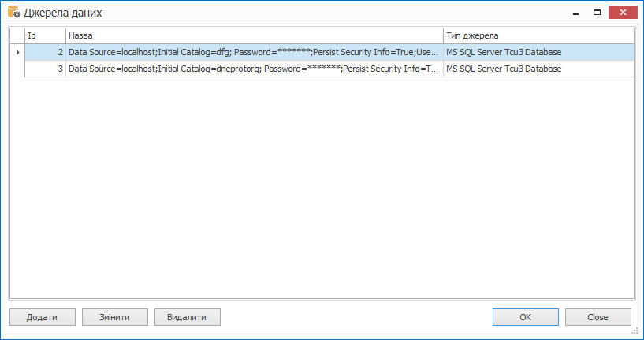Viewport: 644px width, 340px height.
Task: Sort by the Id column header
Action: (x=45, y=35)
